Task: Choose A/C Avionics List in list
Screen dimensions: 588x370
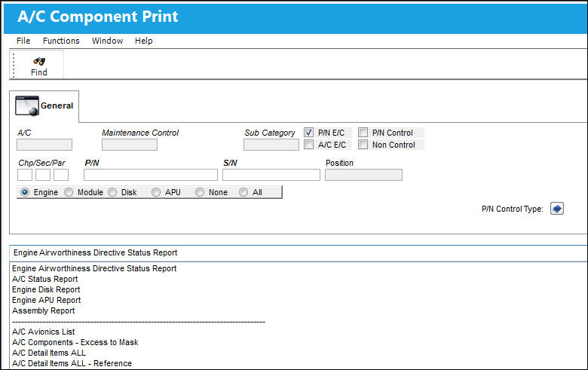Action: click(44, 332)
